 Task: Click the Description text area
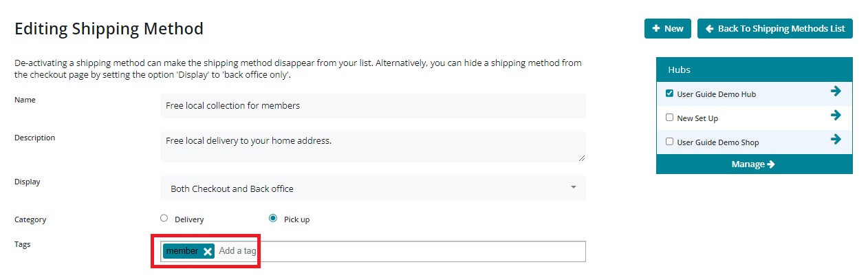(372, 147)
